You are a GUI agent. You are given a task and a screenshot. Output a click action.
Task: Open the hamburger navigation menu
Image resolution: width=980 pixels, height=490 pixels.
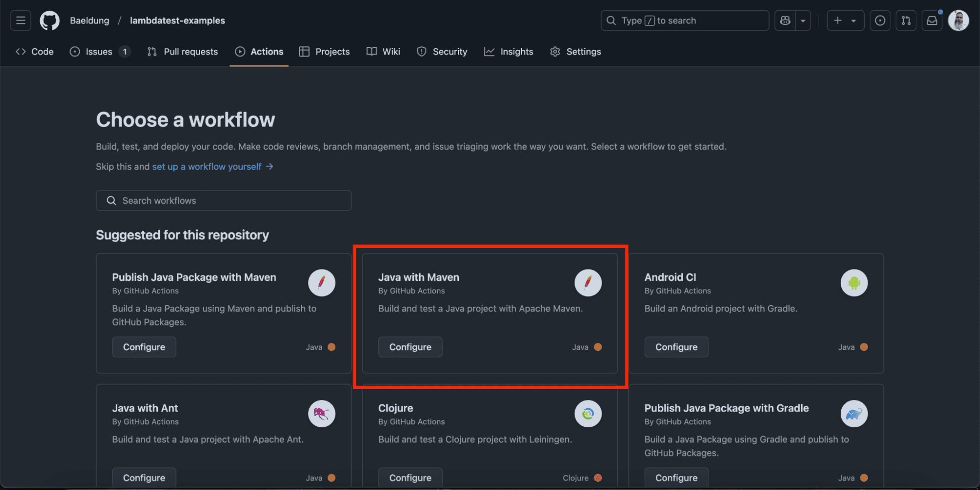[x=21, y=21]
